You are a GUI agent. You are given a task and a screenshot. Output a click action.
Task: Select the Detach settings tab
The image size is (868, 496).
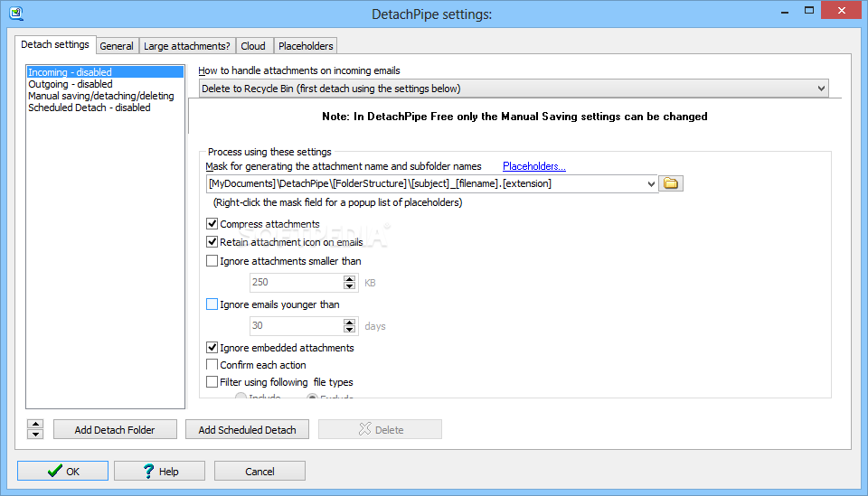[x=55, y=44]
